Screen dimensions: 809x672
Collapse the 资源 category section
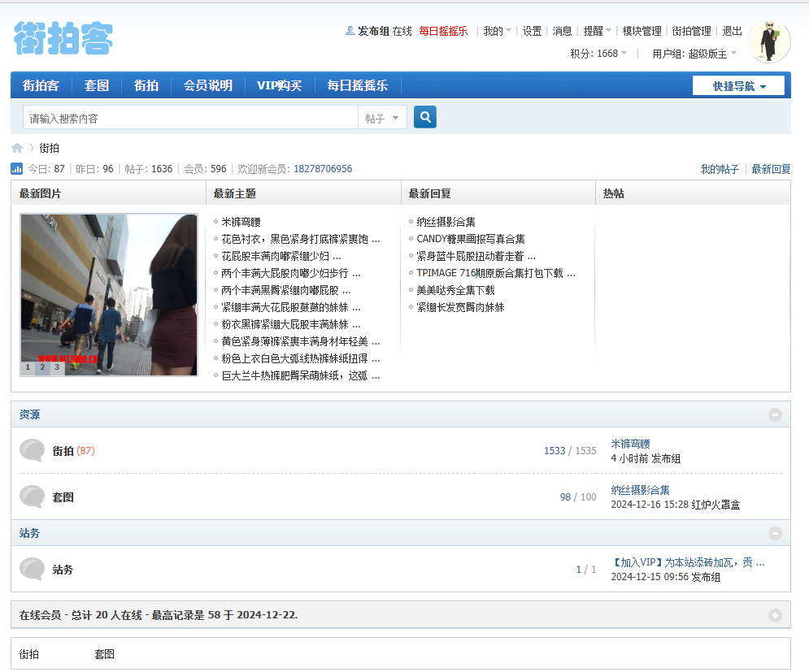(775, 414)
